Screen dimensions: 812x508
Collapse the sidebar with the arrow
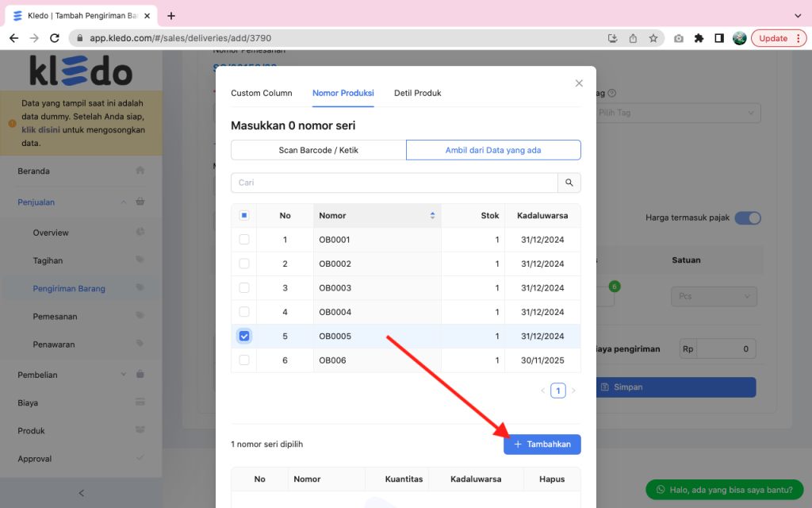[82, 493]
